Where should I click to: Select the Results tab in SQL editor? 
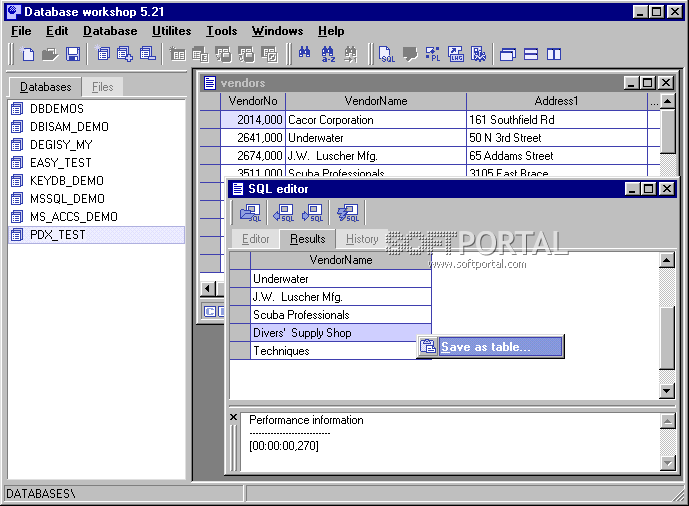pyautogui.click(x=308, y=239)
